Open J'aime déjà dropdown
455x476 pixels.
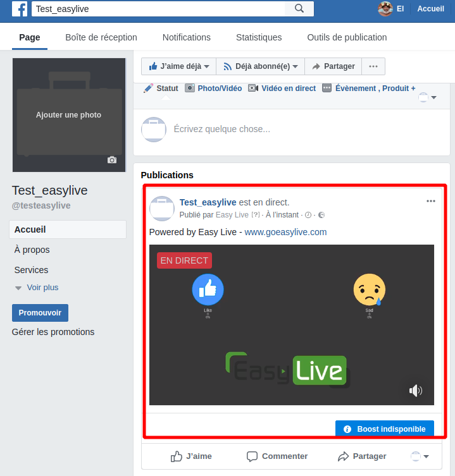point(178,66)
